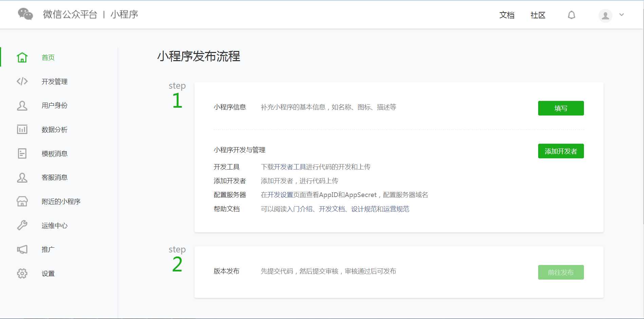The height and width of the screenshot is (319, 644).
Task: Expand the account dropdown arrow
Action: click(x=622, y=15)
